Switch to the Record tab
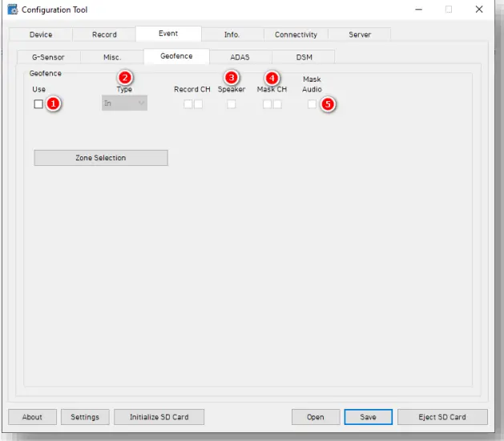This screenshot has height=441, width=504. 104,34
